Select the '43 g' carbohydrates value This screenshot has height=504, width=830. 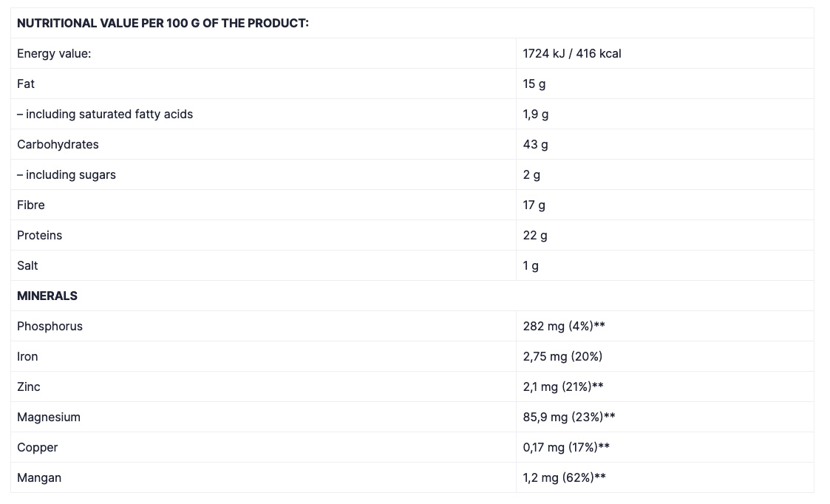tap(535, 145)
